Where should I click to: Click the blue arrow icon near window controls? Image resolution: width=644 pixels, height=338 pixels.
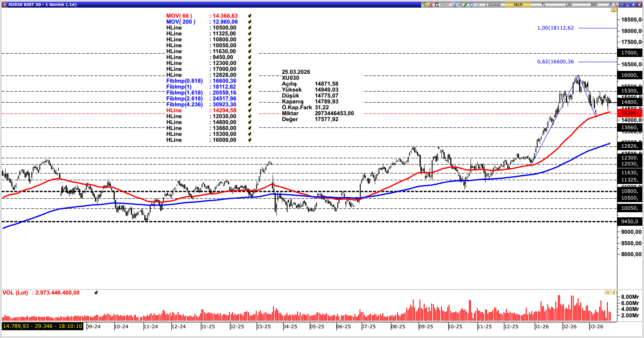tap(610, 3)
